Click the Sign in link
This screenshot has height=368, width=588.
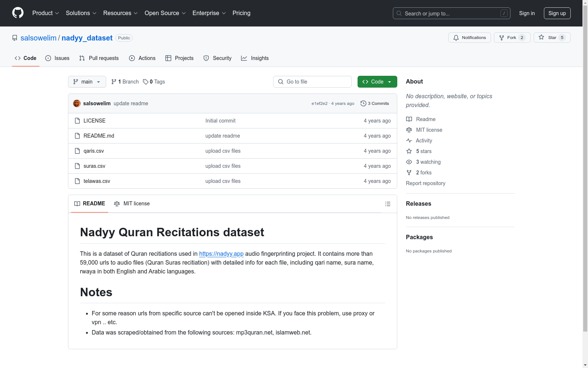[x=527, y=13]
